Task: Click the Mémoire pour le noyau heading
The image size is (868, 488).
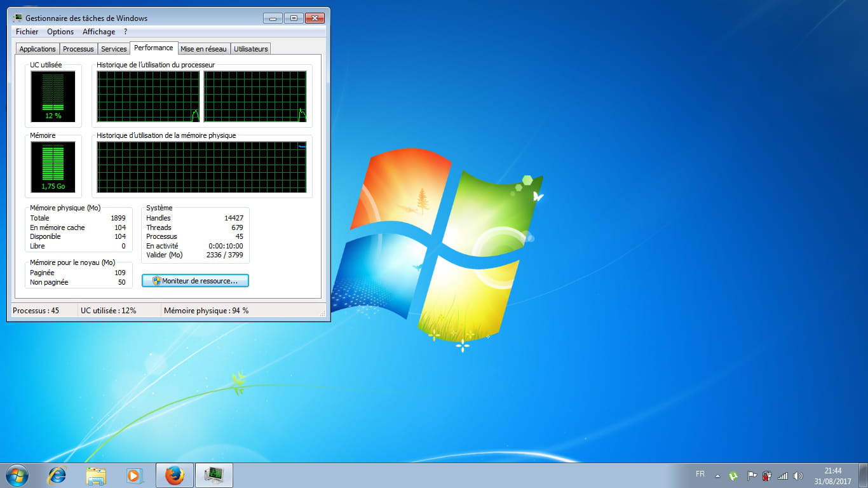Action: (72, 262)
